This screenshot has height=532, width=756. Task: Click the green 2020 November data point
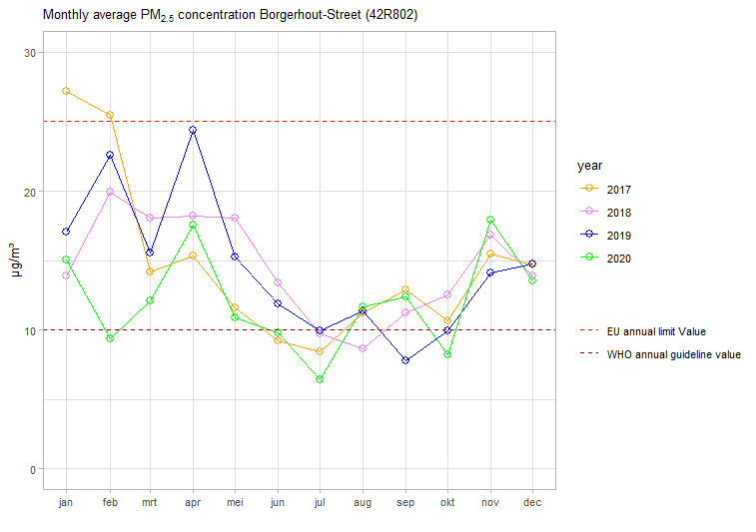pos(490,220)
